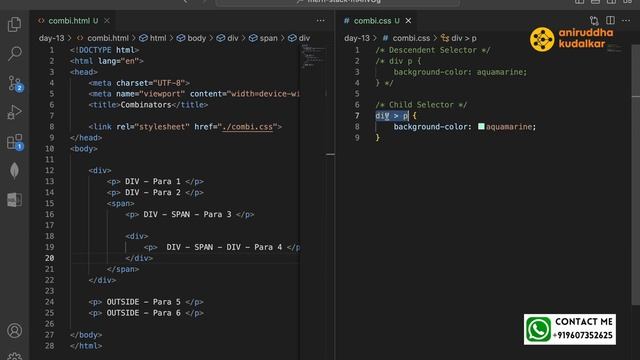Open the aquamarine color swatch on line 8
This screenshot has width=640, height=360.
pyautogui.click(x=481, y=127)
